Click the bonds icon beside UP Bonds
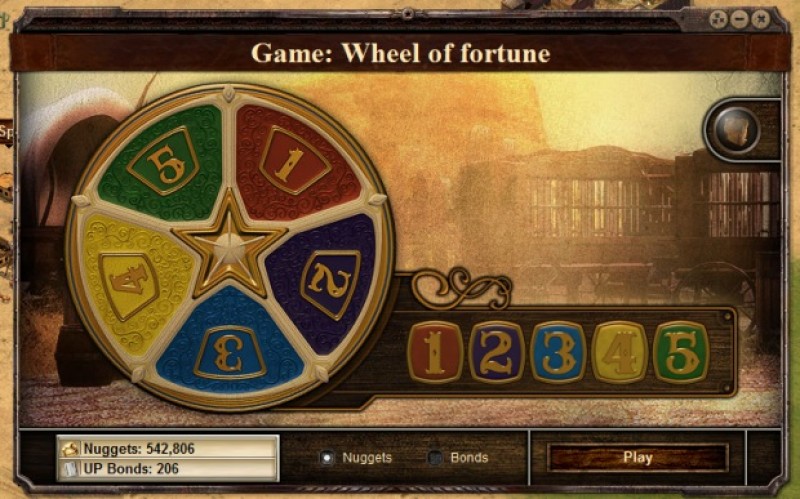This screenshot has width=800, height=499. pos(70,469)
